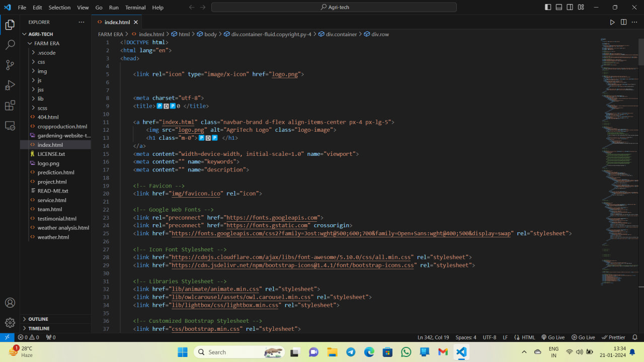Open remote window indicator in status bar

pyautogui.click(x=7, y=337)
